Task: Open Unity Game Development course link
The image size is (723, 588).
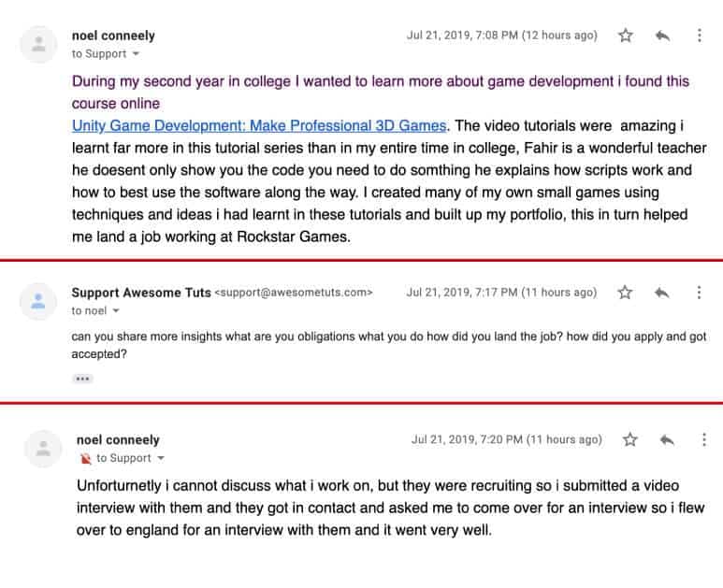Action: click(x=259, y=126)
